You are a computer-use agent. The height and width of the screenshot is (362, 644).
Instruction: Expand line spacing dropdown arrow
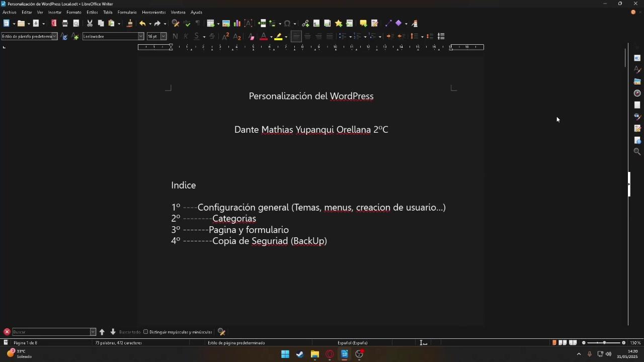422,37
